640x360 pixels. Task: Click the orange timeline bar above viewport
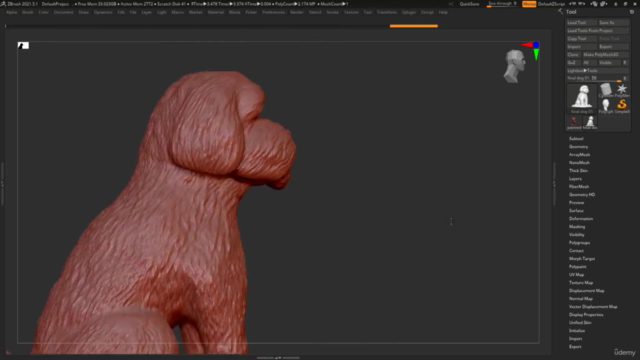pyautogui.click(x=413, y=26)
